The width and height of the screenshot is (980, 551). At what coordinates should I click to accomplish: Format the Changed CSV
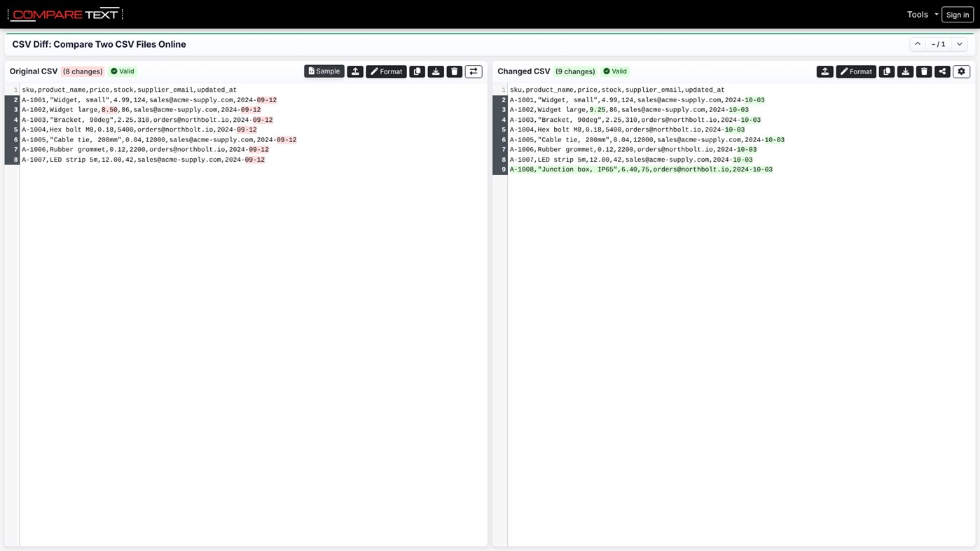click(x=856, y=71)
